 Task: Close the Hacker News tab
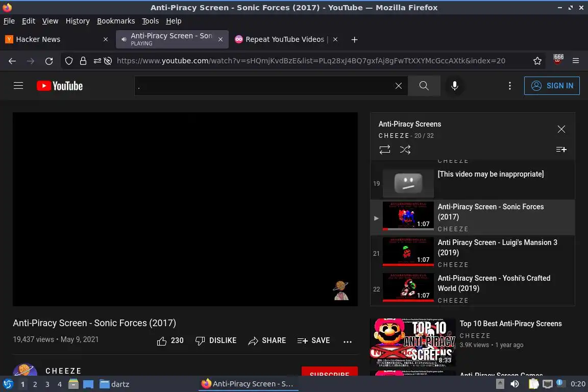105,39
